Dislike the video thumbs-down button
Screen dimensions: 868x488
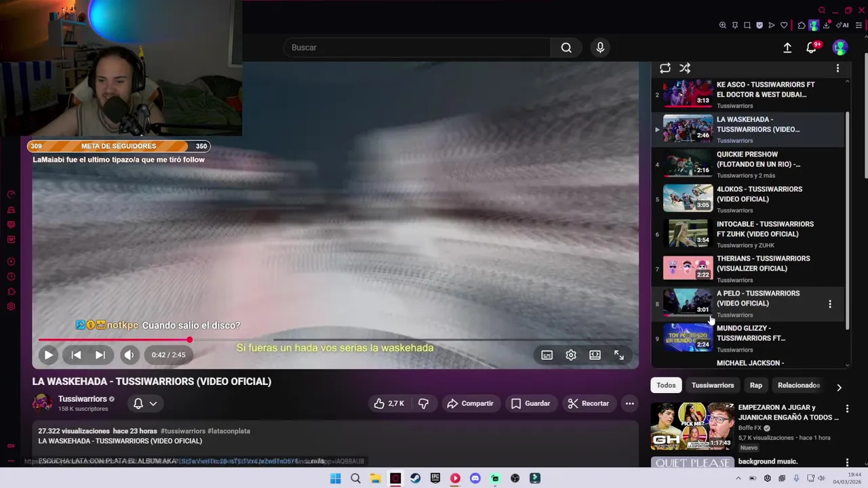[424, 403]
